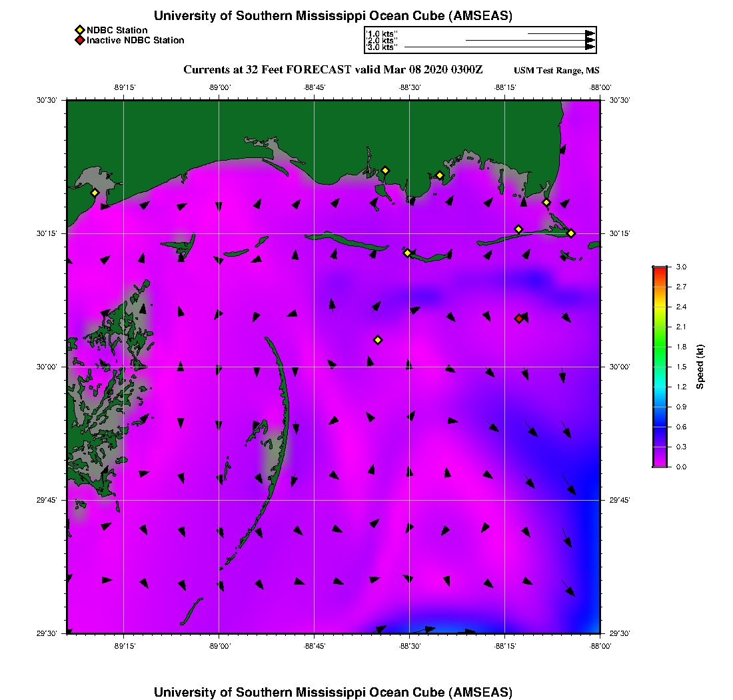Click the 1.0 kts reference arrow in legend
733x700 pixels.
[560, 33]
